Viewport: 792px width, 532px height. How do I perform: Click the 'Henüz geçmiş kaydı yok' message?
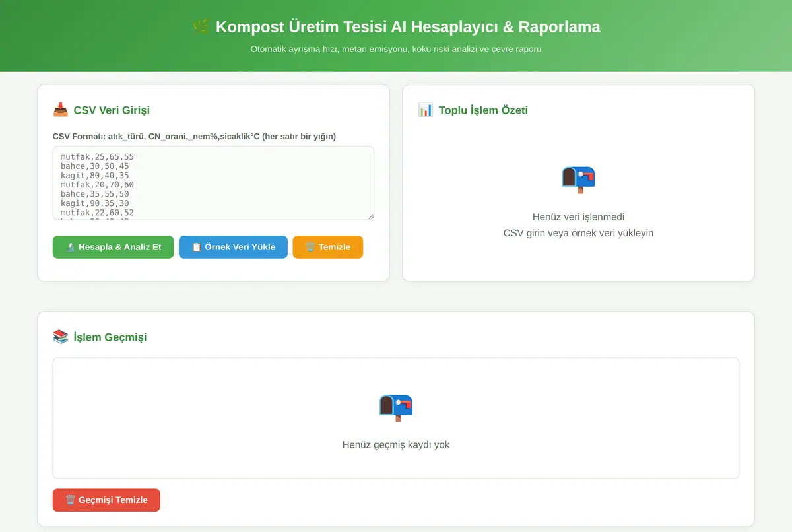[396, 445]
